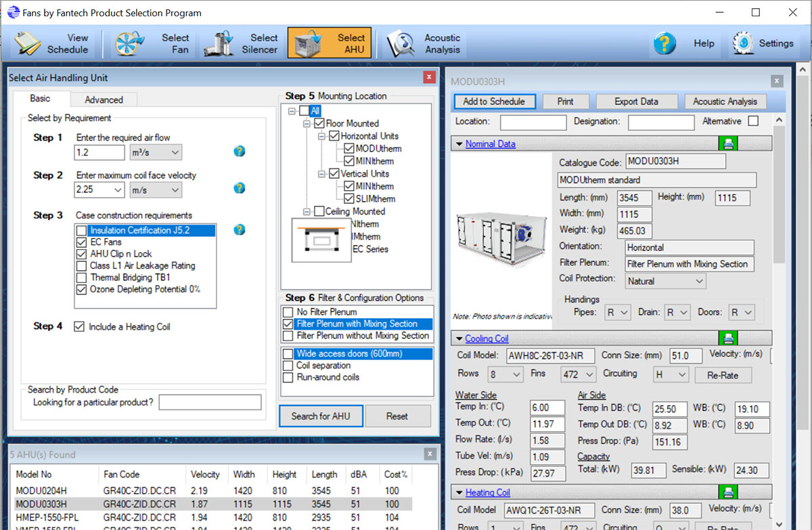812x530 pixels.
Task: Click the Search for AHU button
Action: click(321, 416)
